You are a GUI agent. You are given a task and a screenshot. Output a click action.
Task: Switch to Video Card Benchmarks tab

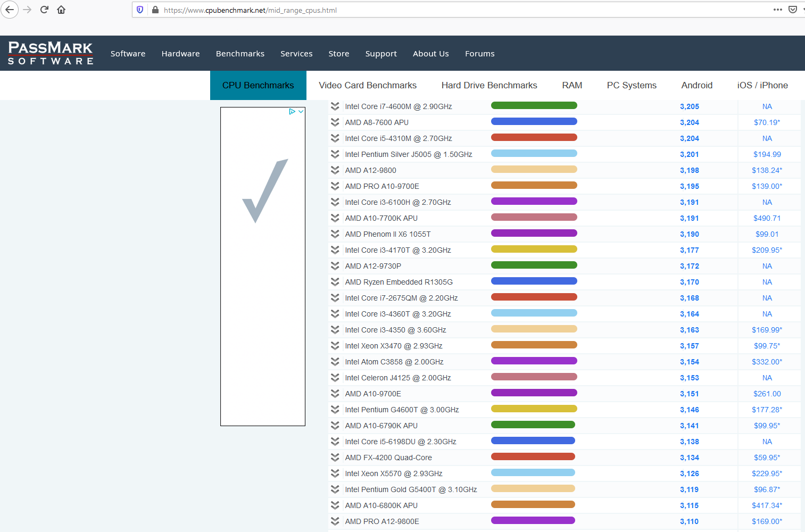(368, 85)
